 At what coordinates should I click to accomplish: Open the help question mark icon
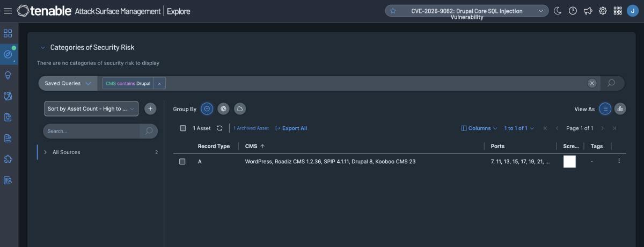pos(573,11)
